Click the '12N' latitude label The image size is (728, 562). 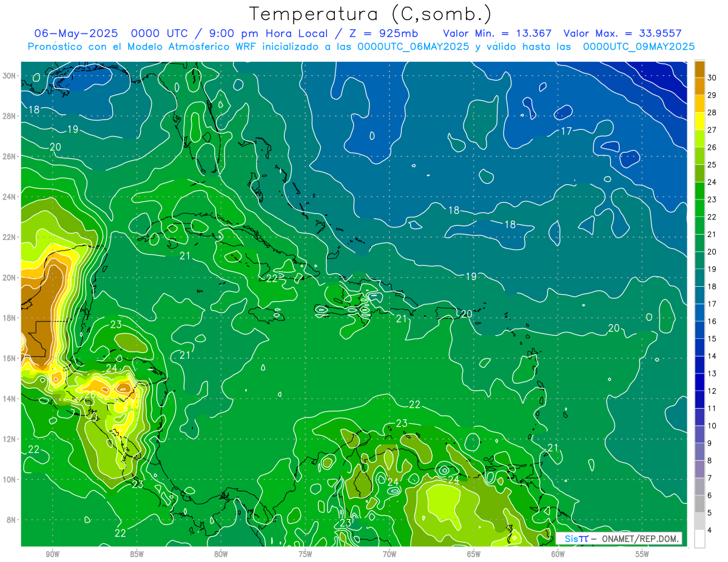click(x=10, y=439)
